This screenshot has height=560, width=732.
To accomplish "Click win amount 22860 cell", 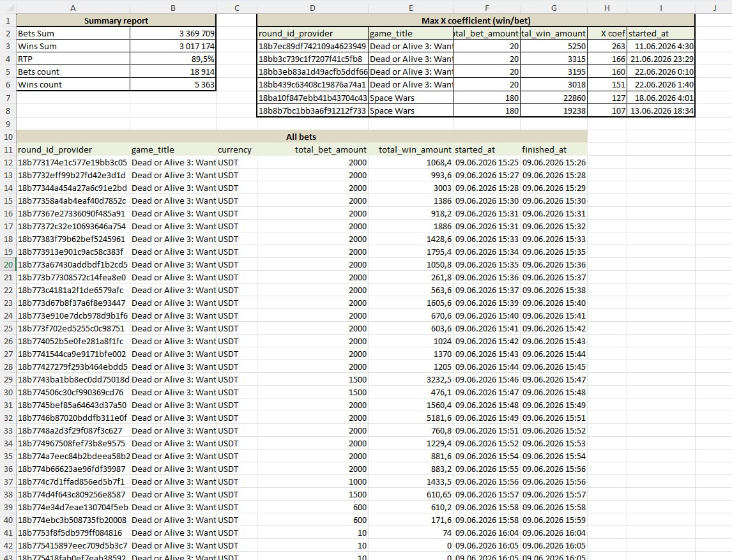I will pyautogui.click(x=554, y=98).
